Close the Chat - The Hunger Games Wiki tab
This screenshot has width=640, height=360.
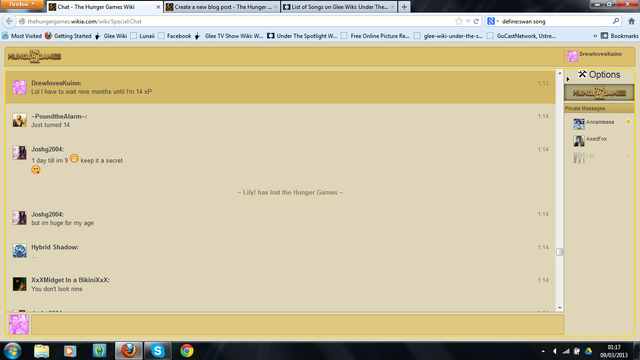[x=158, y=7]
